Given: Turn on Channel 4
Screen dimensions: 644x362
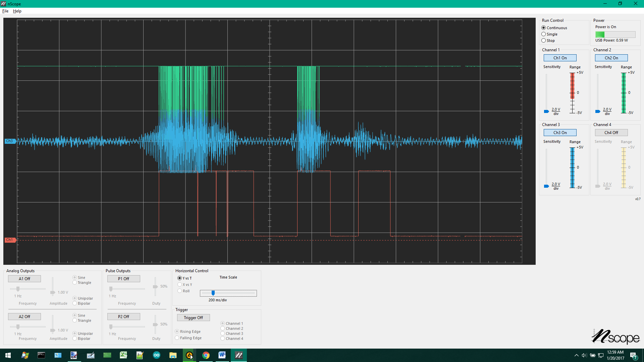Looking at the screenshot, I should click(611, 132).
